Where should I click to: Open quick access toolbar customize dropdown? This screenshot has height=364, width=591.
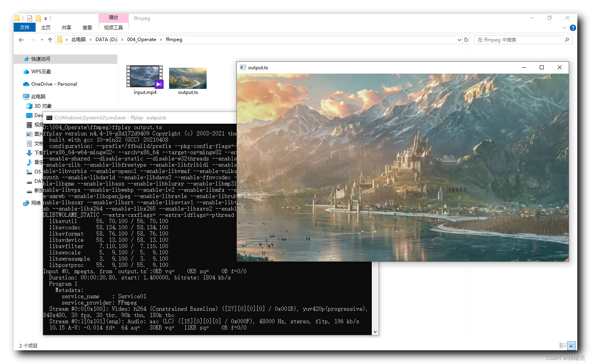coord(45,18)
